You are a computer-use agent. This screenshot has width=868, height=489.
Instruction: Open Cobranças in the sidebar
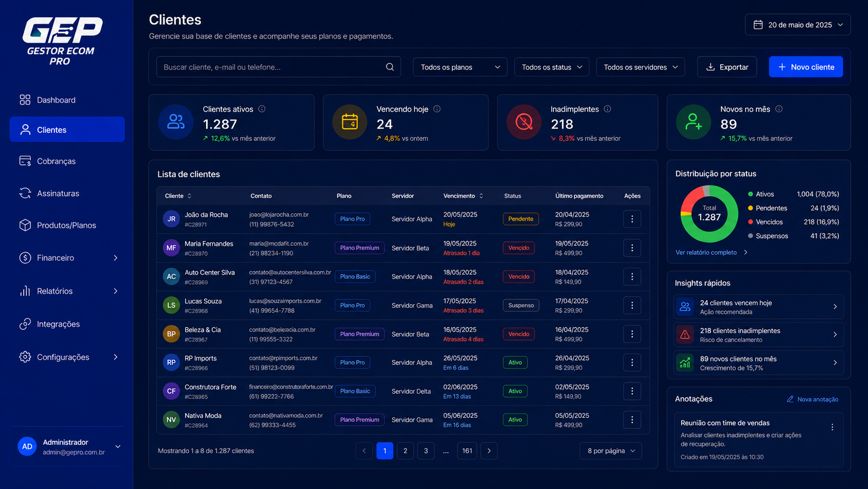[67, 161]
